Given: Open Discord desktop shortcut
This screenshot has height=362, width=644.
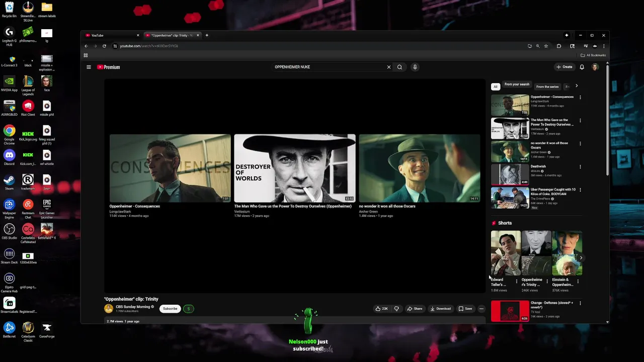Looking at the screenshot, I should (x=9, y=157).
